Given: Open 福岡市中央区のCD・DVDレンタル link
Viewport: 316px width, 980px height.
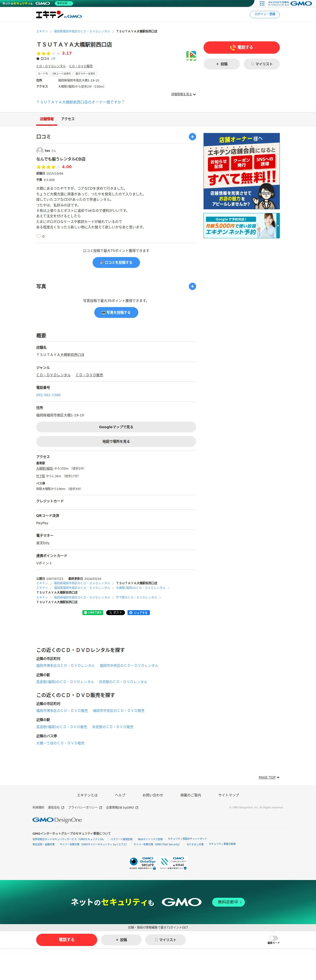Looking at the screenshot, I should click(129, 665).
